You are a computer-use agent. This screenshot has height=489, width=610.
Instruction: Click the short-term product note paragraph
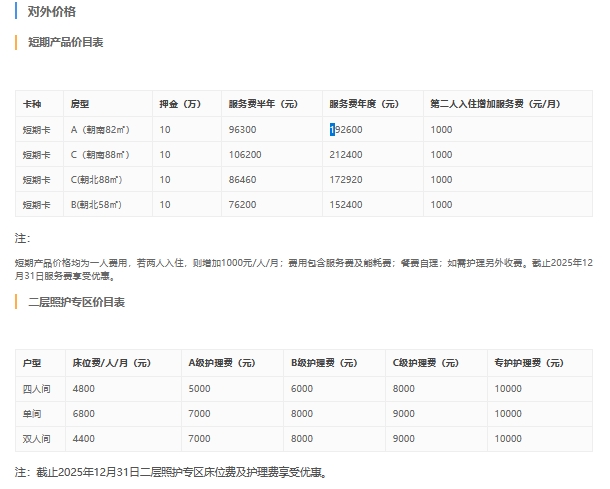click(304, 269)
